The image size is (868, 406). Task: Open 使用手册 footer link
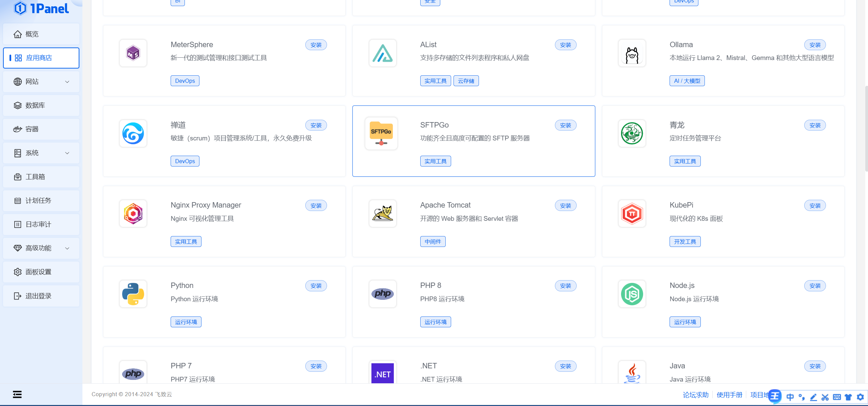(730, 395)
